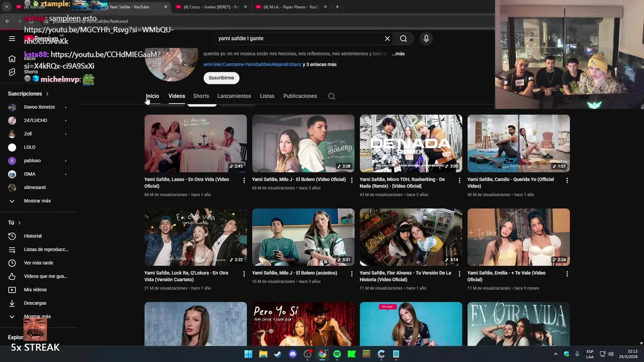Start voice search with microphone icon

tap(426, 38)
